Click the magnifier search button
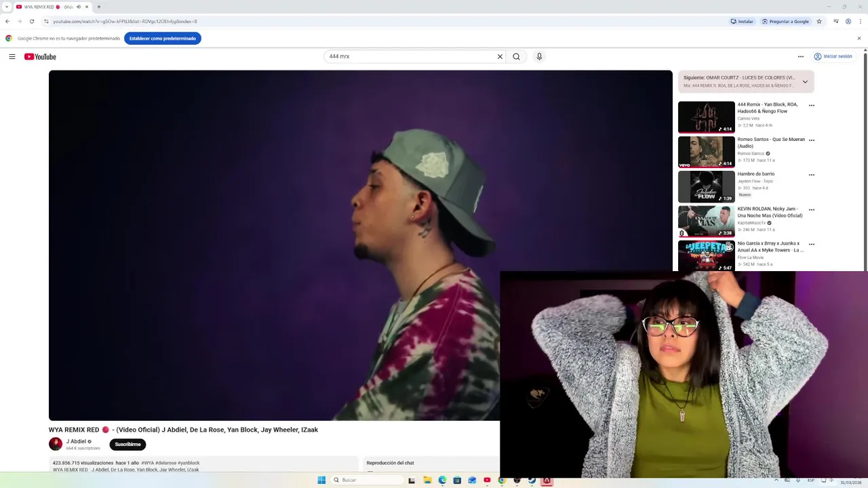 click(x=516, y=57)
